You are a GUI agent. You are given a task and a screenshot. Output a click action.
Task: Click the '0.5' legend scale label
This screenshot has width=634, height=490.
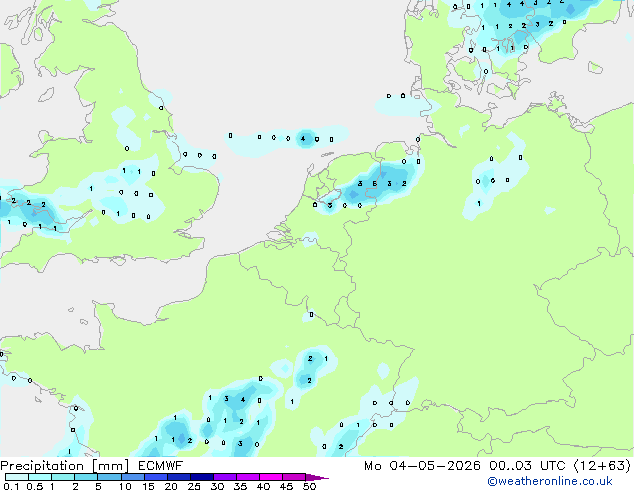[35, 486]
